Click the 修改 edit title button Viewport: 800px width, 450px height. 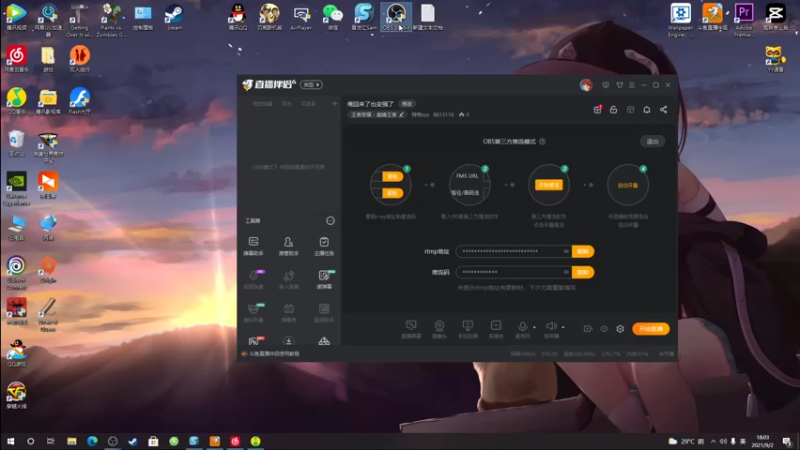point(407,104)
